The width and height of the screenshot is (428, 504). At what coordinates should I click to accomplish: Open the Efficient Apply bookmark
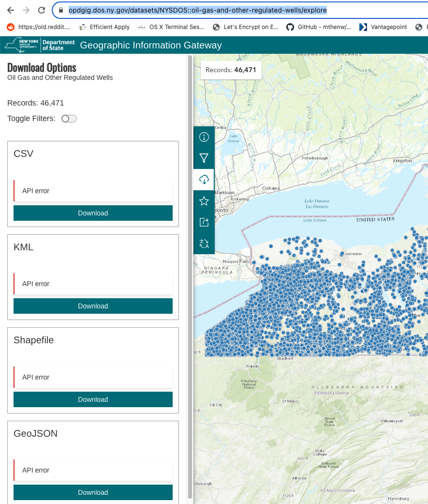pyautogui.click(x=104, y=27)
